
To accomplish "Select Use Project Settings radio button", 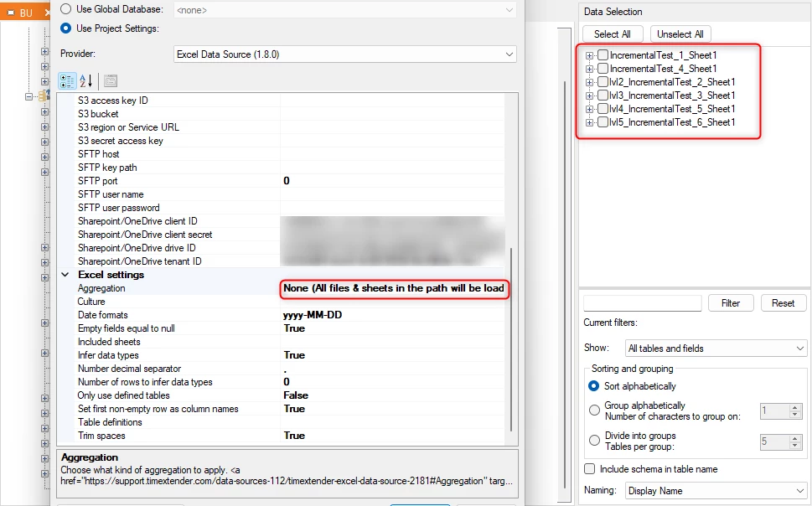I will coord(65,28).
